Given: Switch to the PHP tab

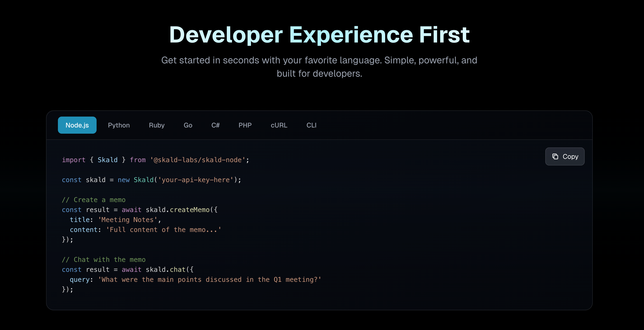Looking at the screenshot, I should 245,125.
